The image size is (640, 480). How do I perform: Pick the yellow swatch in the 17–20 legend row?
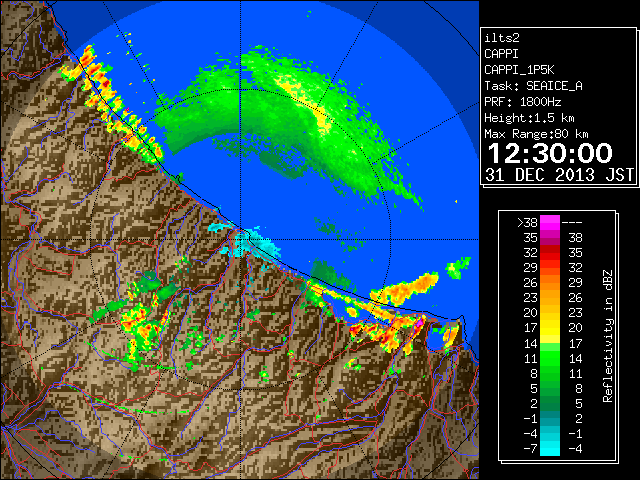point(550,328)
